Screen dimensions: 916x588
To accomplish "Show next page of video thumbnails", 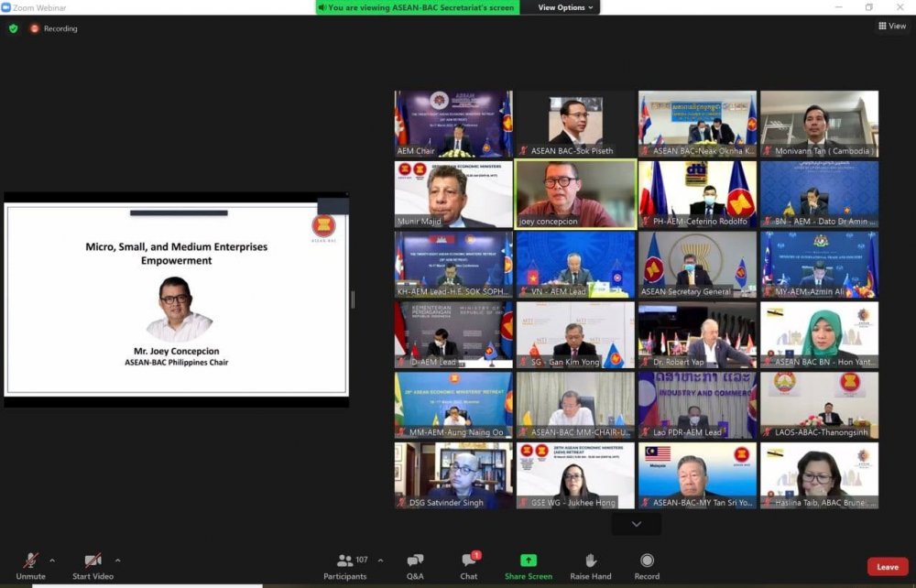I will pos(636,524).
